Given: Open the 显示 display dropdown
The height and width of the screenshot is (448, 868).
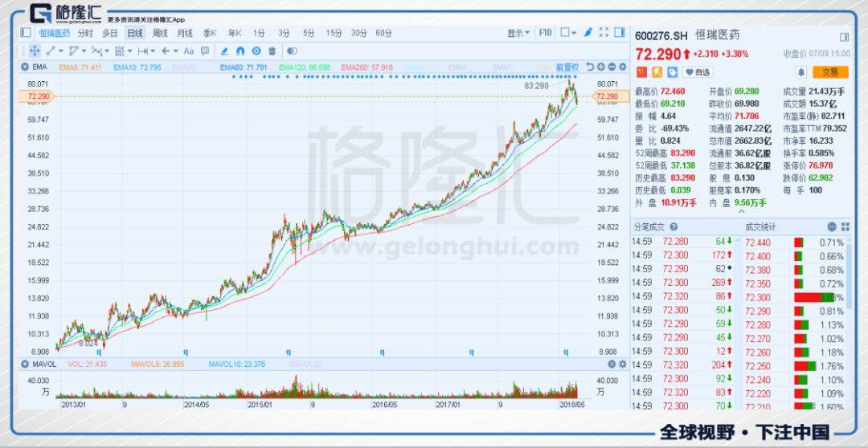Looking at the screenshot, I should point(518,33).
